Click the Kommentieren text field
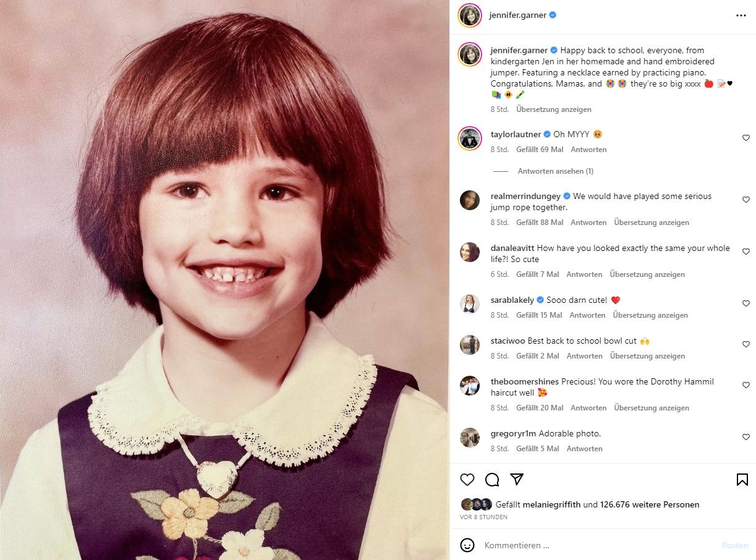 [x=600, y=546]
